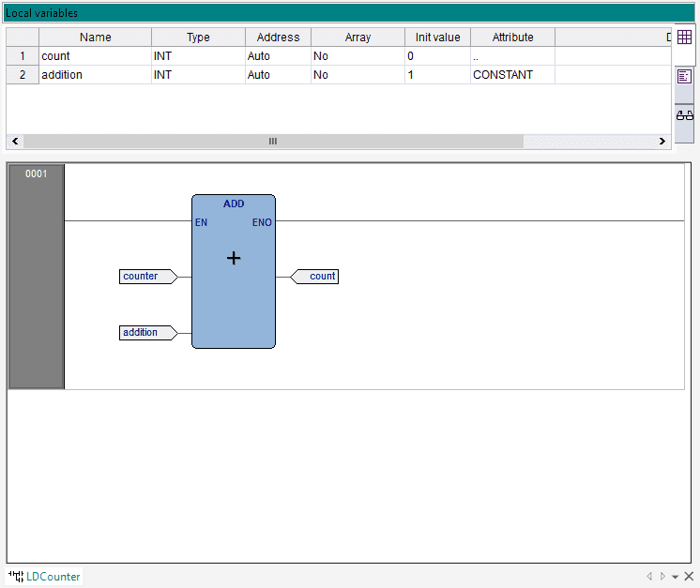Click the plus symbol in ADD block
Image resolution: width=700 pixels, height=588 pixels.
[x=234, y=258]
